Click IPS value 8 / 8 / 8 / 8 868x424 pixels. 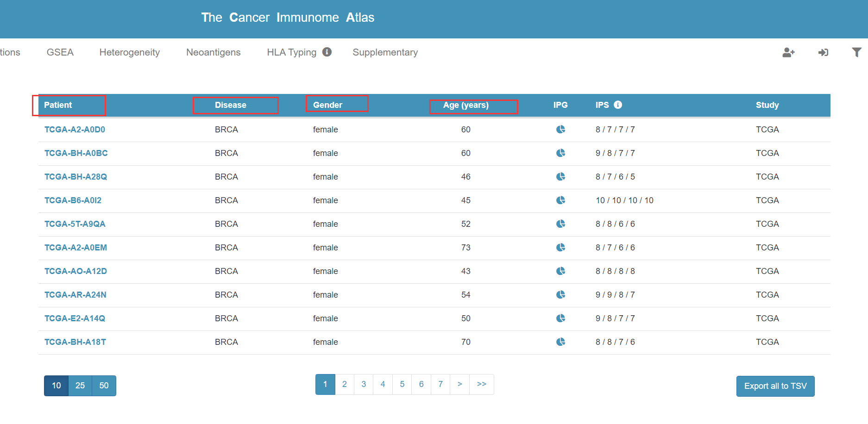coord(615,271)
